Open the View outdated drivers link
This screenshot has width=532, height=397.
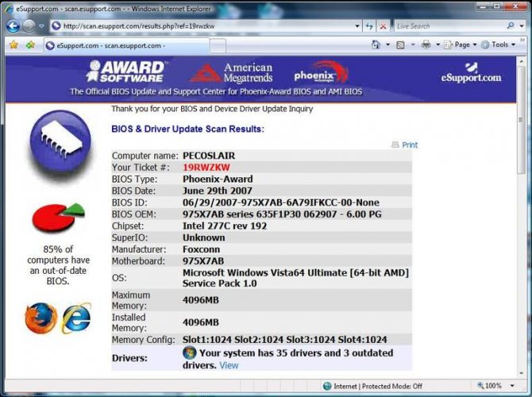point(229,365)
